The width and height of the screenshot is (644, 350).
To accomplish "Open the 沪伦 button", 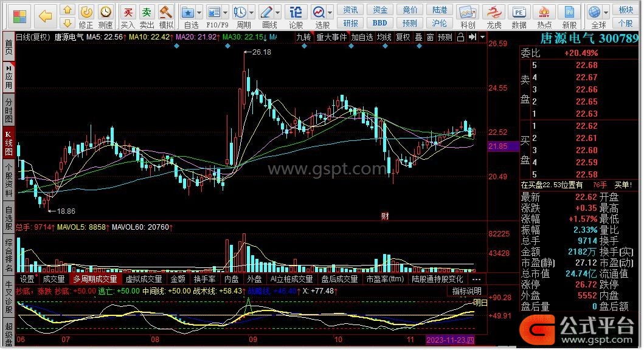I will tap(440, 23).
